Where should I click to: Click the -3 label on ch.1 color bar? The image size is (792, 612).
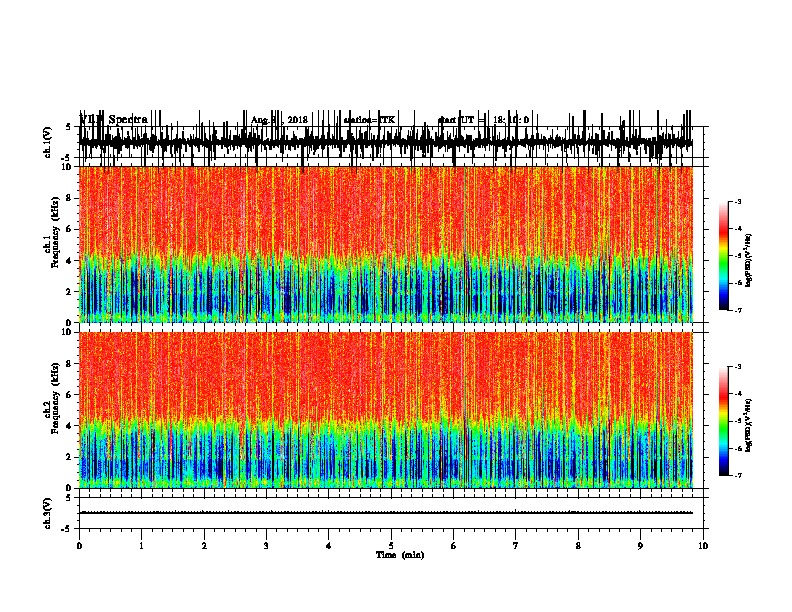tap(738, 202)
